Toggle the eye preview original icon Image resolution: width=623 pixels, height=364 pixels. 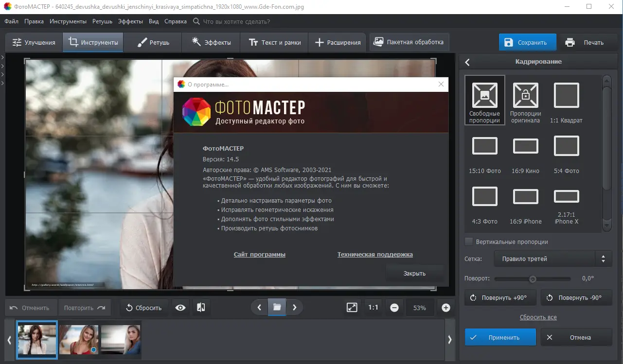(180, 308)
